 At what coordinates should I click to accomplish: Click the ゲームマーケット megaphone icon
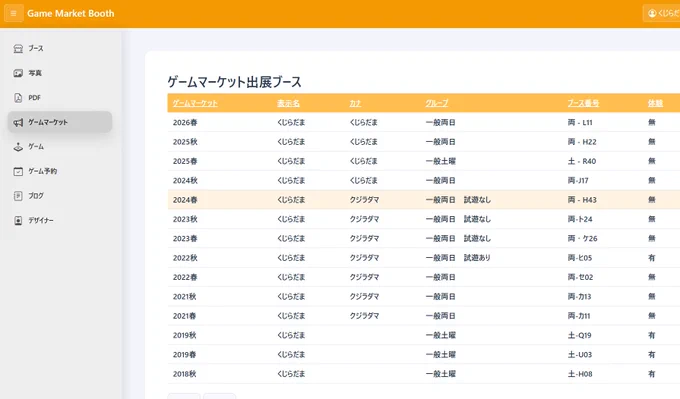point(18,122)
